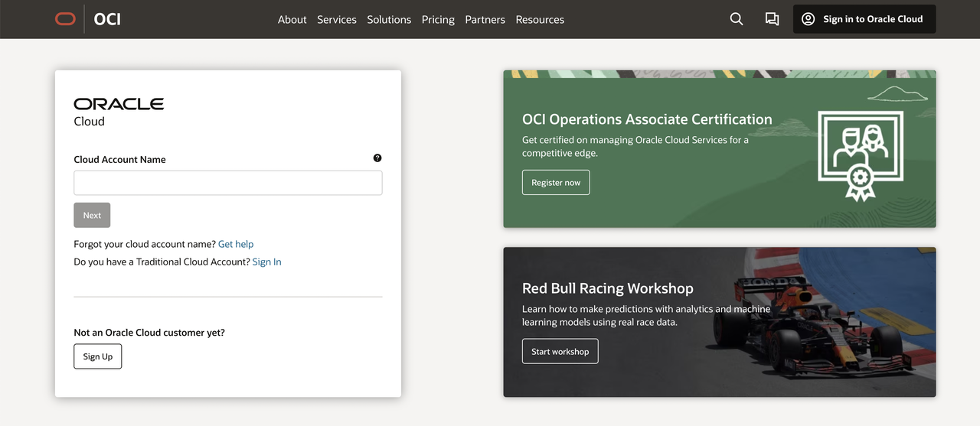Viewport: 980px width, 426px height.
Task: Click the user profile icon in header
Action: 808,19
